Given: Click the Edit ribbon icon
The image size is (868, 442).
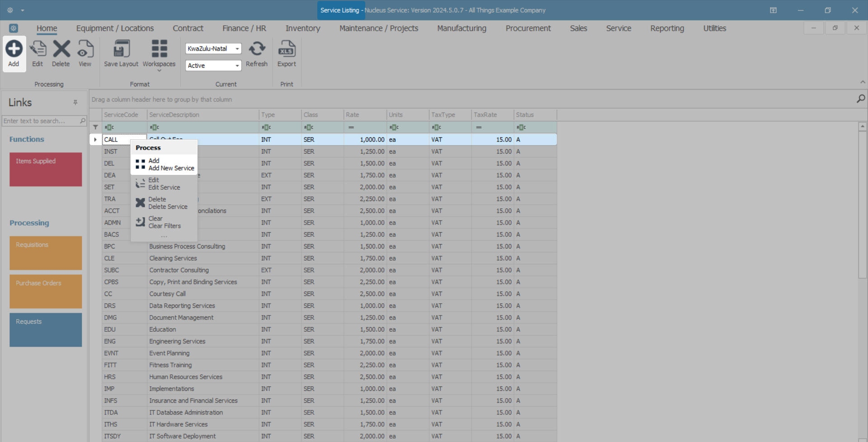Looking at the screenshot, I should [x=38, y=49].
